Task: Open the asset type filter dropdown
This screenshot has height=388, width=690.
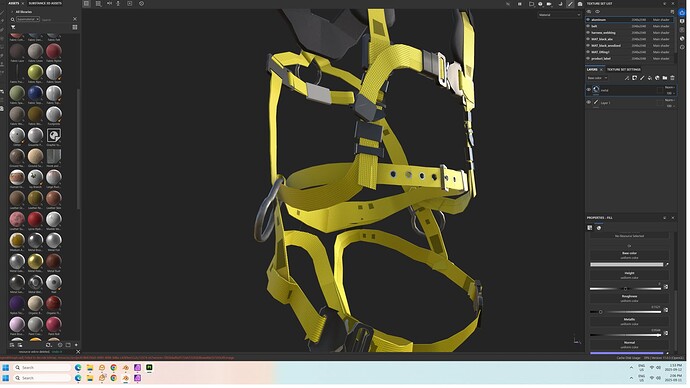Action: pyautogui.click(x=28, y=19)
